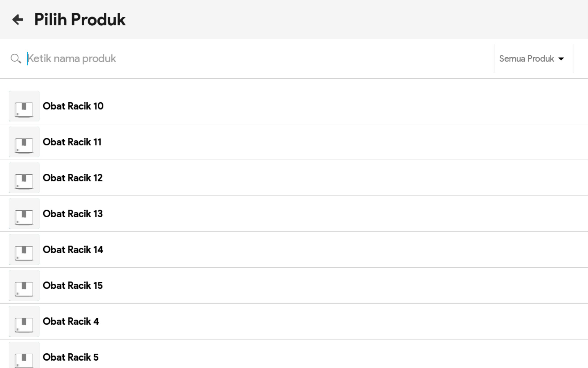The width and height of the screenshot is (588, 368).
Task: Pick the Obat Racik 4 entry
Action: pos(71,321)
